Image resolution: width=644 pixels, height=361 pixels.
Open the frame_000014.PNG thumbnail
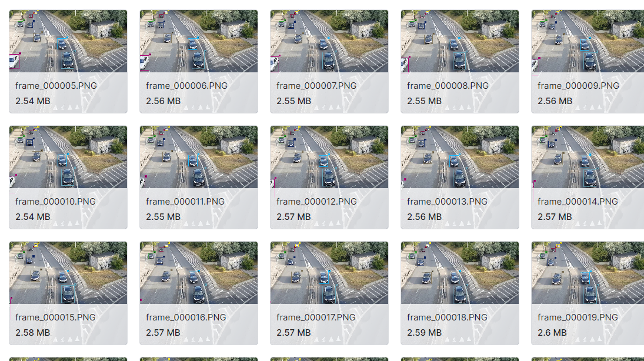588,157
